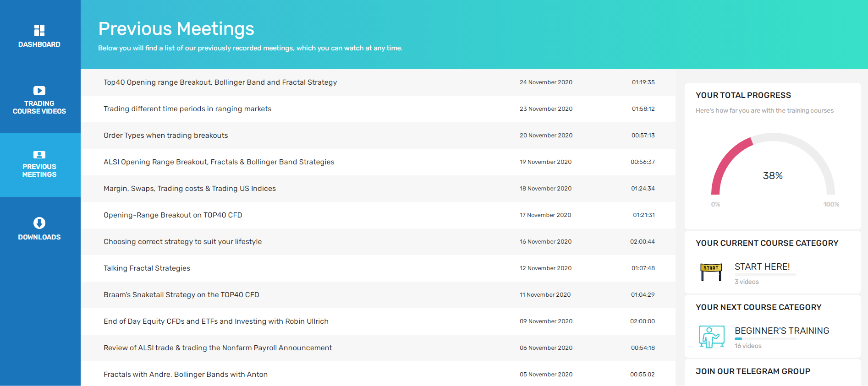
Task: Click the START banner icon
Action: coord(711,272)
